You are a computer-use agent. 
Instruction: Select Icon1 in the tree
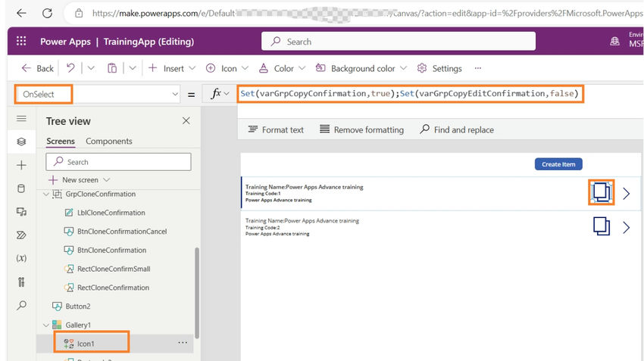click(x=86, y=344)
